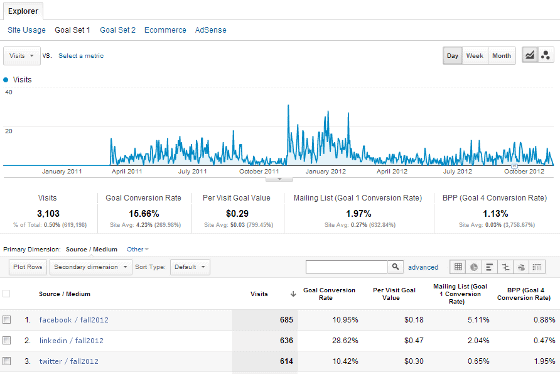This screenshot has width=560, height=374.
Task: Tick the checkbox for twitter / fall2012
Action: click(6, 361)
